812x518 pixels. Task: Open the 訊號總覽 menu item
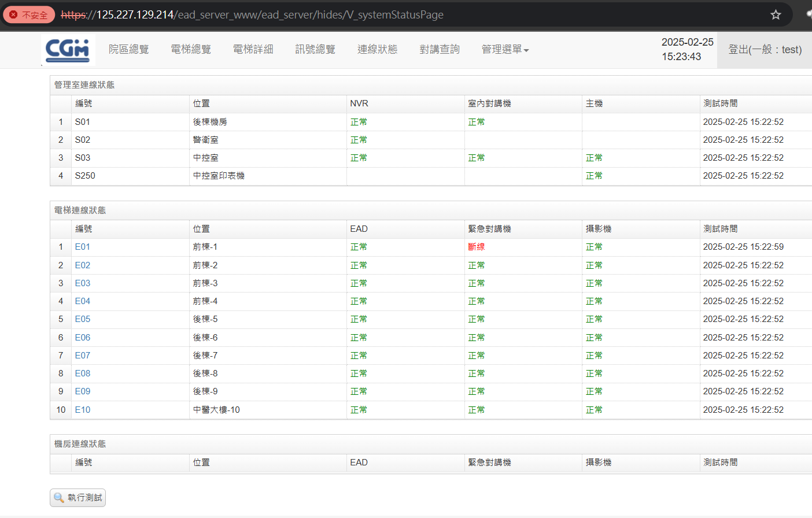315,49
